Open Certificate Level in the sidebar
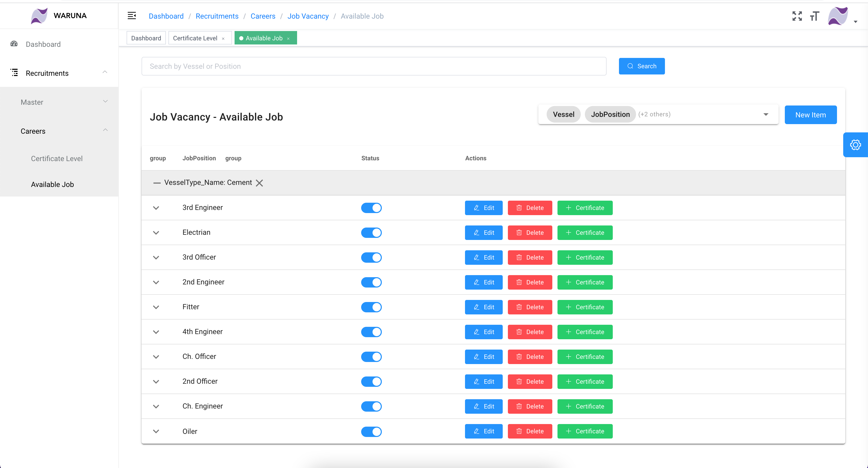Viewport: 868px width, 468px height. coord(57,158)
